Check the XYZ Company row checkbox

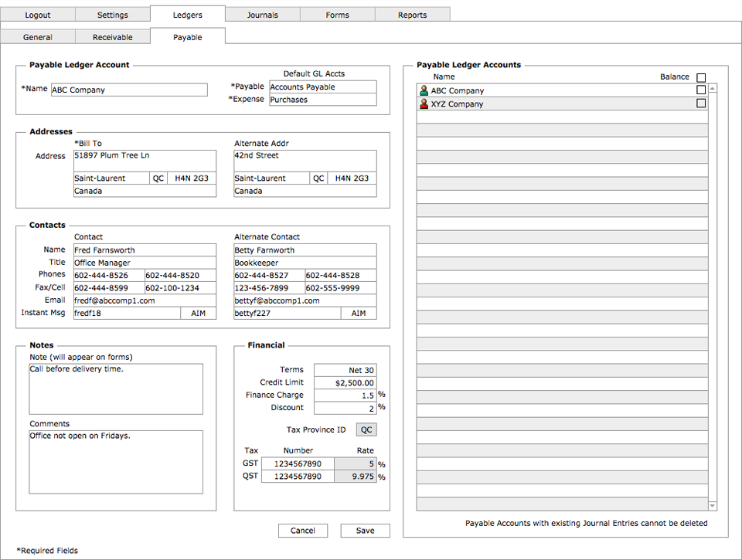click(701, 103)
